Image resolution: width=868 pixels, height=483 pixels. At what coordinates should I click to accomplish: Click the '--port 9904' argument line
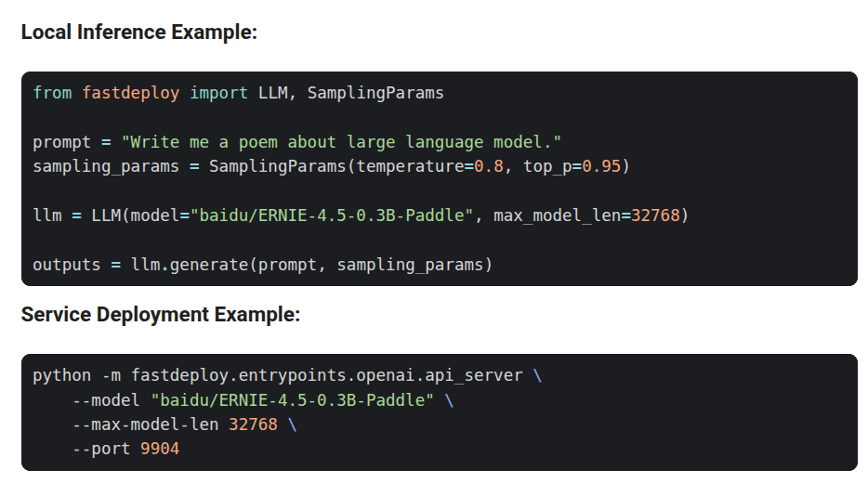125,449
